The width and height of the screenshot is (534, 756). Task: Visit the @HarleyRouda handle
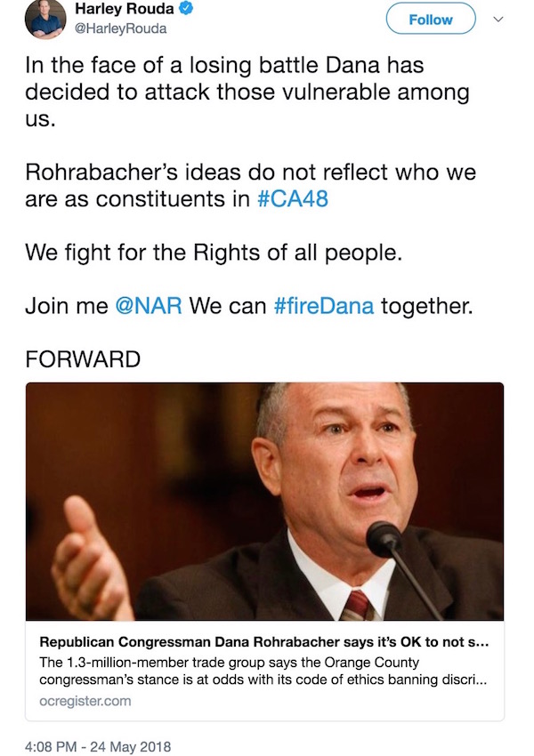(121, 28)
